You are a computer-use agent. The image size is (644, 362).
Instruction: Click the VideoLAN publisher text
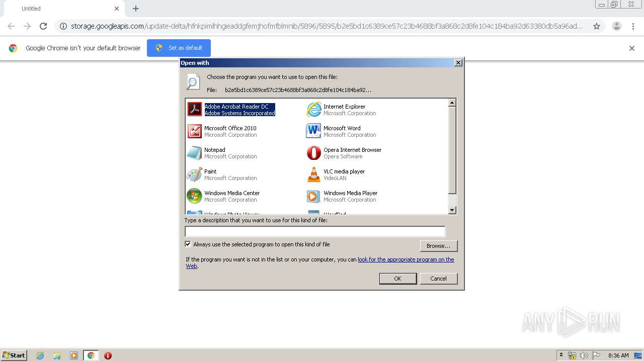335,178
